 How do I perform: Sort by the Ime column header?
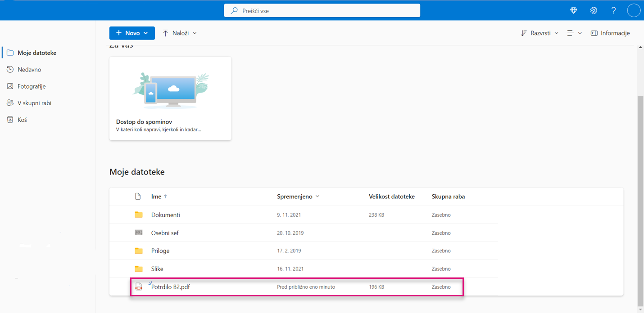pyautogui.click(x=159, y=197)
